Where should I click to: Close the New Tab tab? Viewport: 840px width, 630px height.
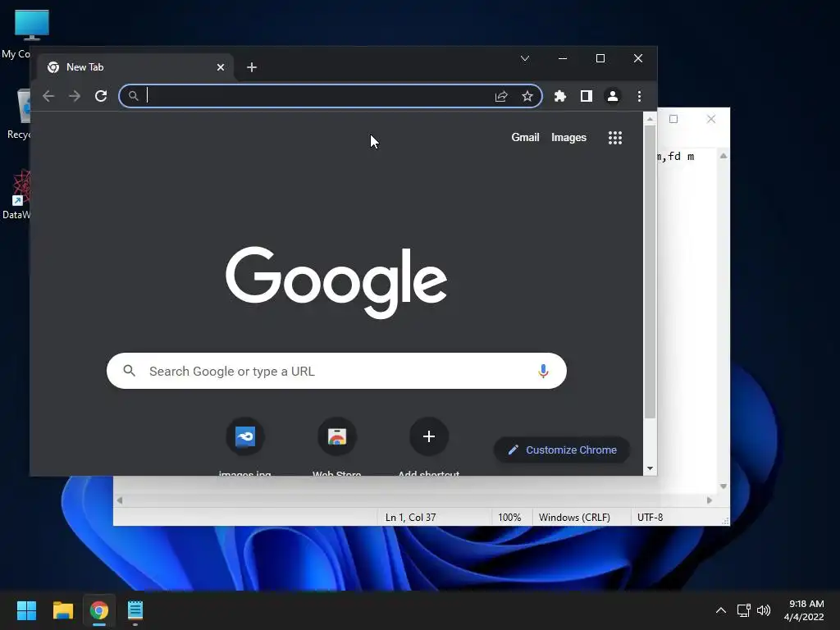pos(221,67)
